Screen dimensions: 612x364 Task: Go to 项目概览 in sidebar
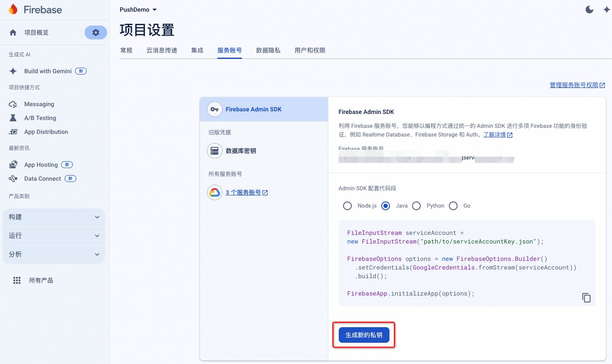click(36, 32)
